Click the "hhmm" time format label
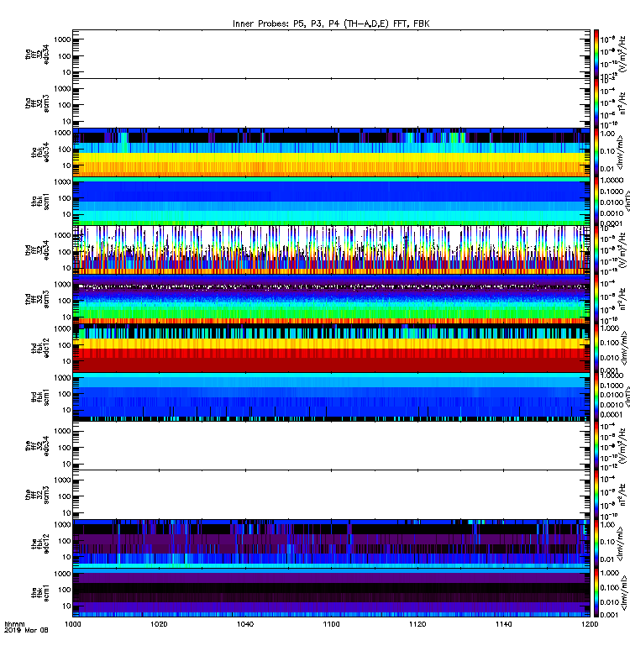 (14, 624)
